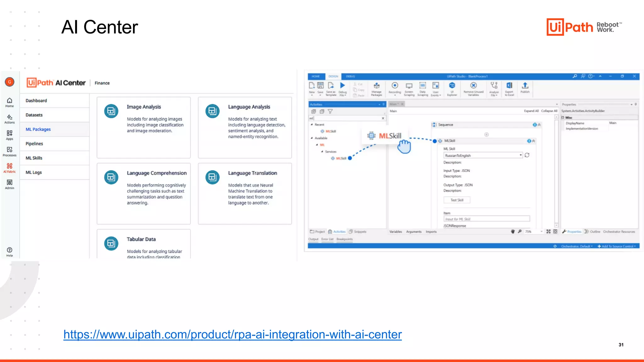Select ML Skills in AI Center menu
644x362 pixels.
(x=55, y=158)
